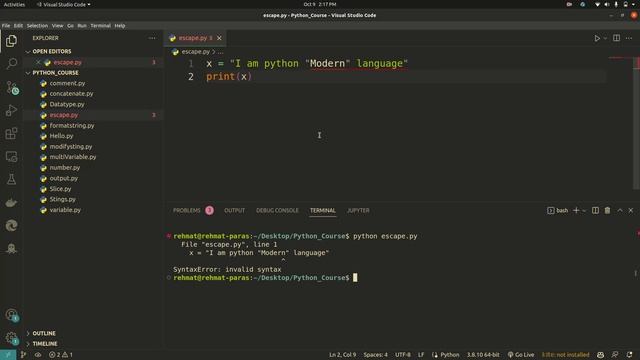Switch to the Output tab

[x=234, y=210]
